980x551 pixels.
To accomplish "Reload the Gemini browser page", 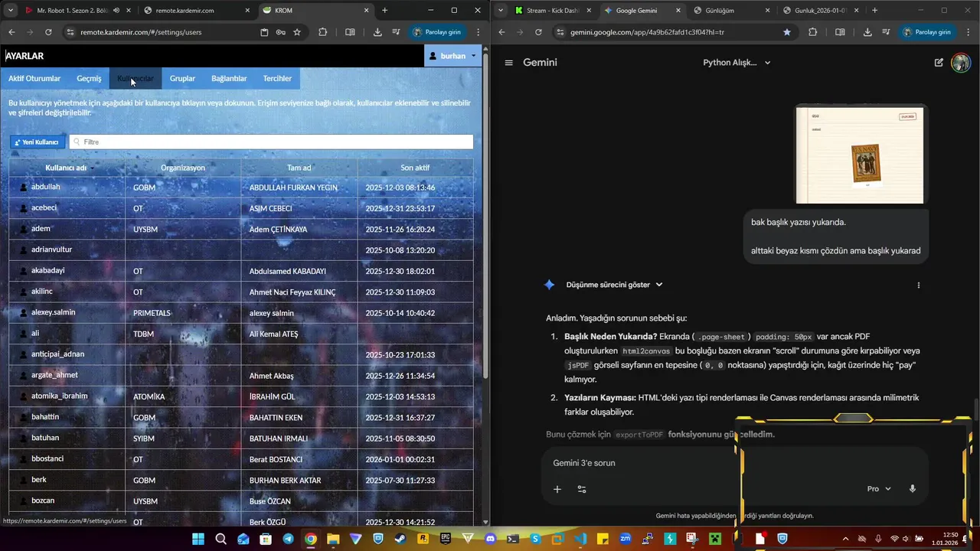I will pyautogui.click(x=538, y=32).
